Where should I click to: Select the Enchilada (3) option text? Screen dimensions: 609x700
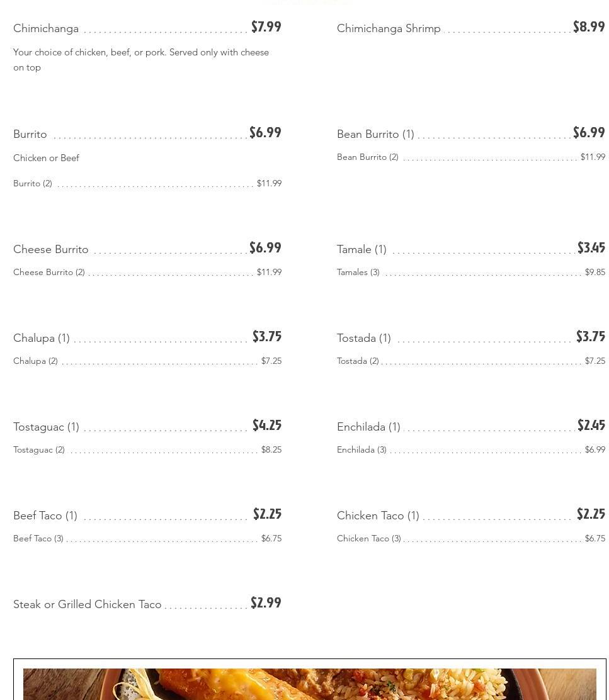click(361, 449)
